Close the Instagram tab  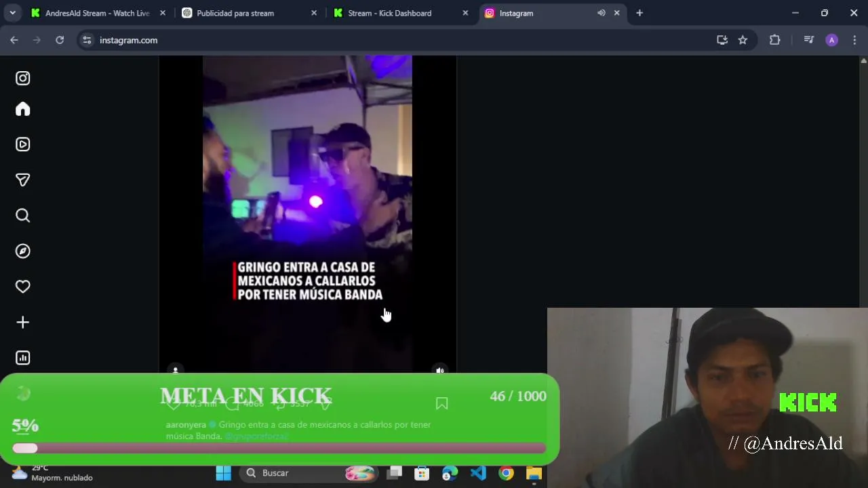tap(616, 13)
